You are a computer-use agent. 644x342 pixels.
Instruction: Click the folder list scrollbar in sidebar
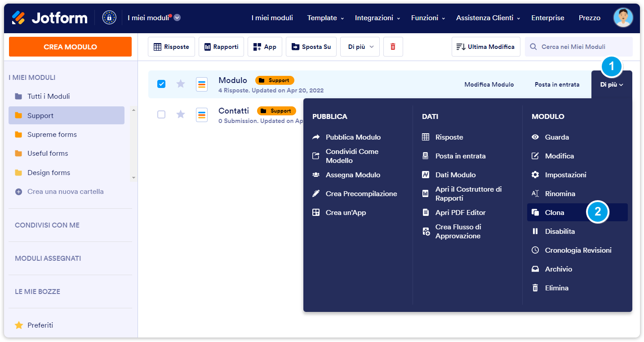click(133, 144)
